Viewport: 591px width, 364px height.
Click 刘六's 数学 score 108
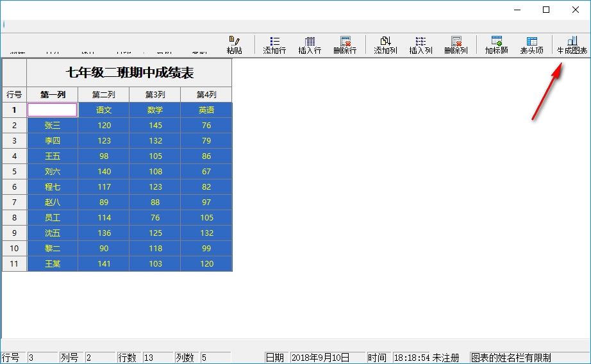point(155,172)
